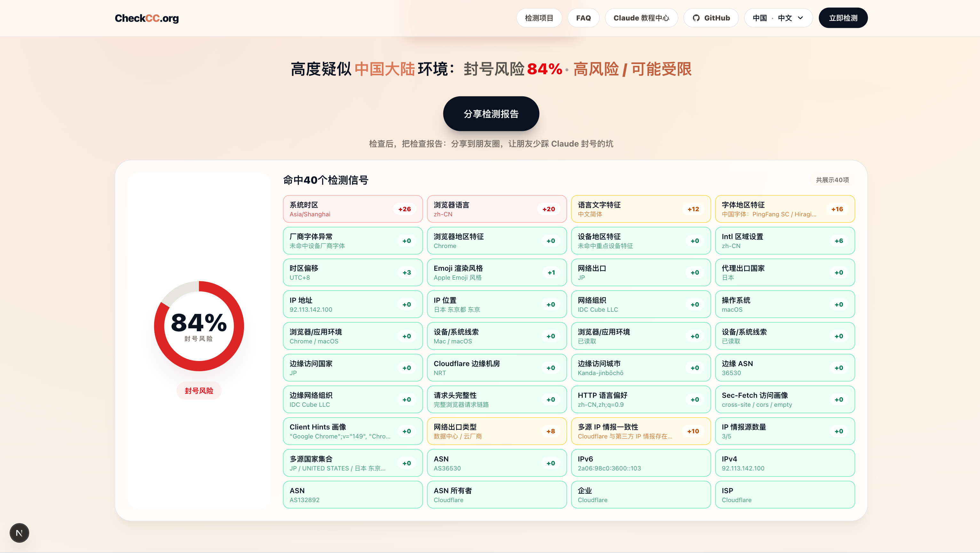
Task: Click the Emoji 渲染风格 card
Action: (496, 273)
